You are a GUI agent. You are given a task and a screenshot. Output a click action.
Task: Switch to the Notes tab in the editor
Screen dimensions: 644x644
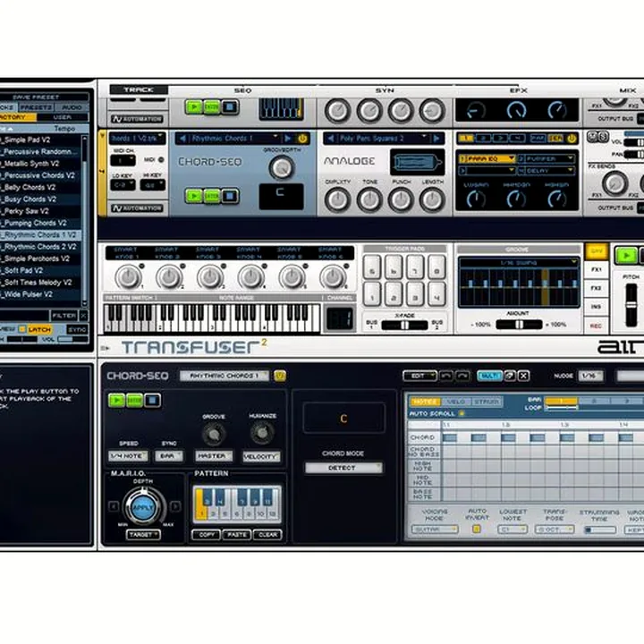click(x=426, y=402)
